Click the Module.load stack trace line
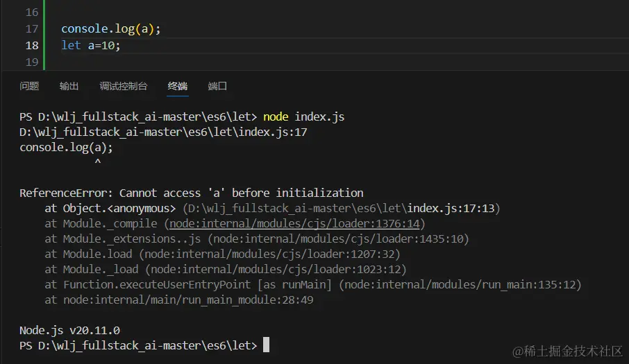629x364 pixels. pyautogui.click(x=223, y=254)
